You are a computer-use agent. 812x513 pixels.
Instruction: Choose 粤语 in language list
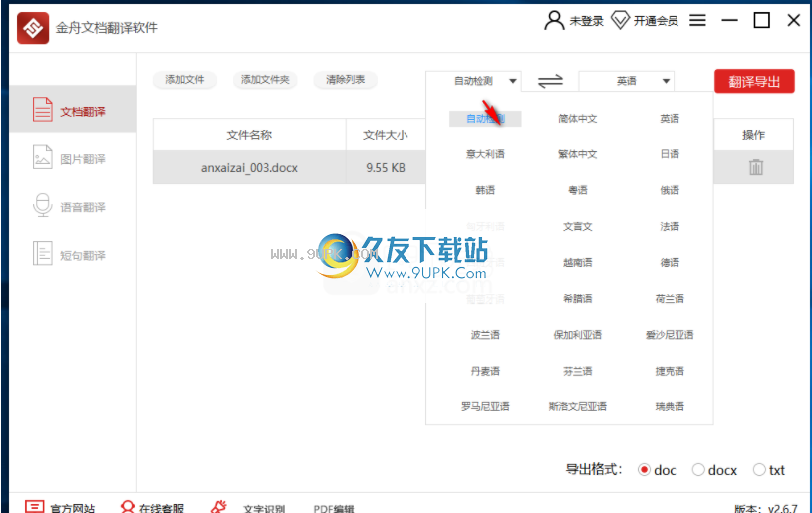(x=578, y=190)
